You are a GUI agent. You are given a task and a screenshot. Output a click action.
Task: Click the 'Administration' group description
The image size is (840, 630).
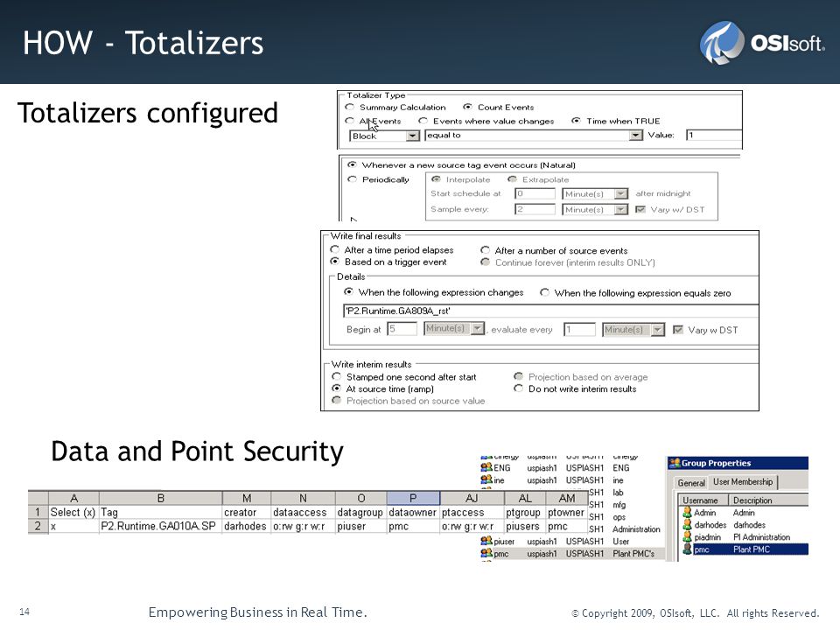click(636, 528)
